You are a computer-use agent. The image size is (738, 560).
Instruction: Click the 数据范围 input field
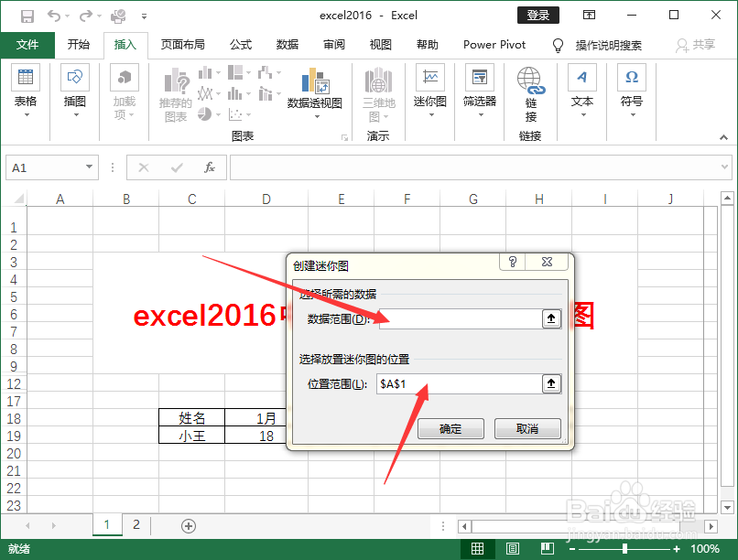(x=461, y=318)
